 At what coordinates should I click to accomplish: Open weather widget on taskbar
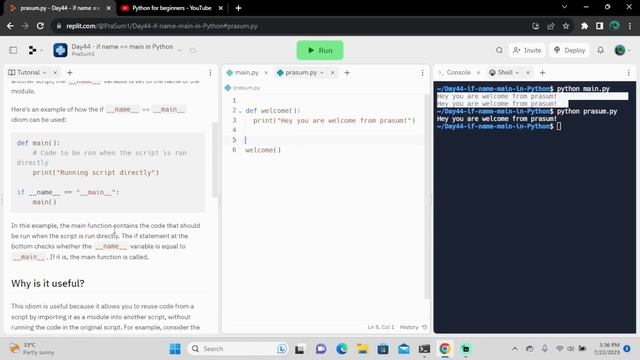[32, 349]
